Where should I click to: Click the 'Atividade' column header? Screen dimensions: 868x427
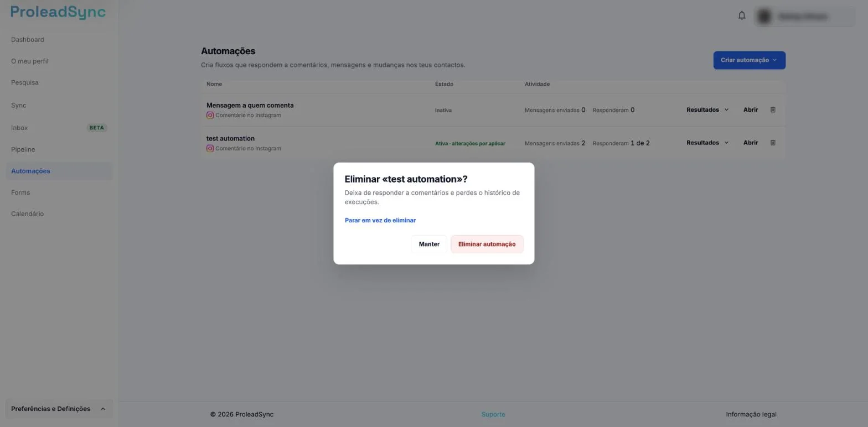(537, 84)
